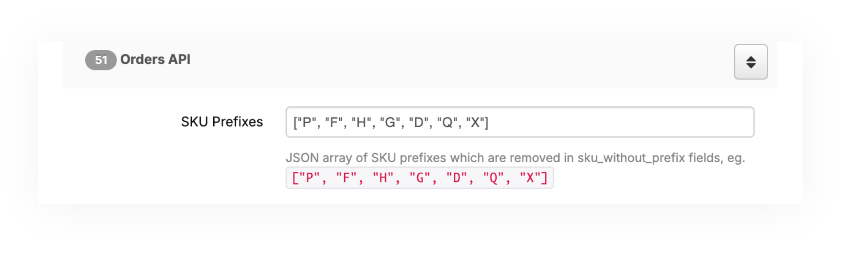
Task: Click the "X" entry in the SKU Prefixes input
Action: click(x=475, y=122)
